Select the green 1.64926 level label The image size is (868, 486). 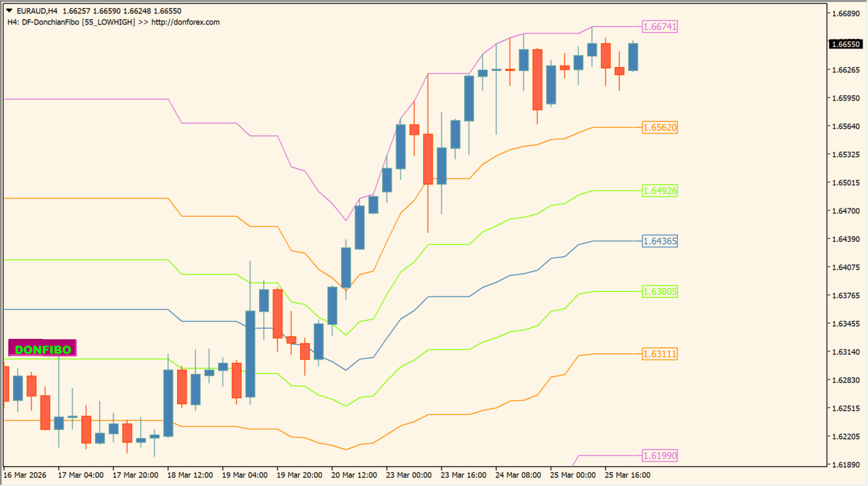(660, 191)
